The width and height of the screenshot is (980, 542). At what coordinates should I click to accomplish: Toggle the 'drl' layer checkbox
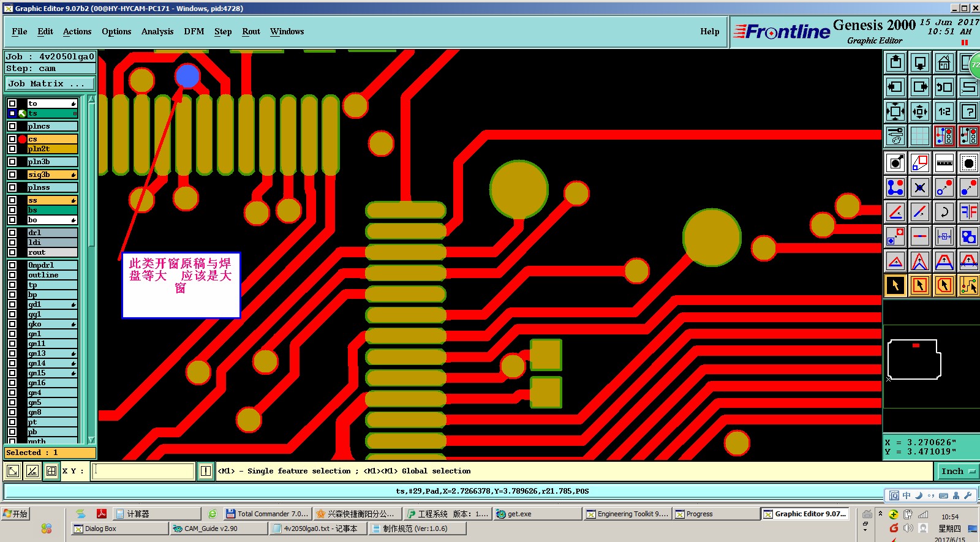12,233
